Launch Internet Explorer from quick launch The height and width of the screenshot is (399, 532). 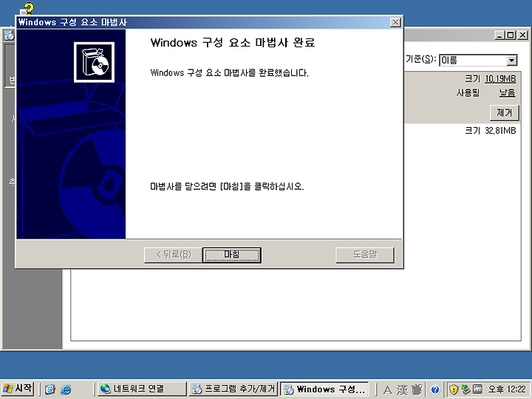click(x=66, y=389)
